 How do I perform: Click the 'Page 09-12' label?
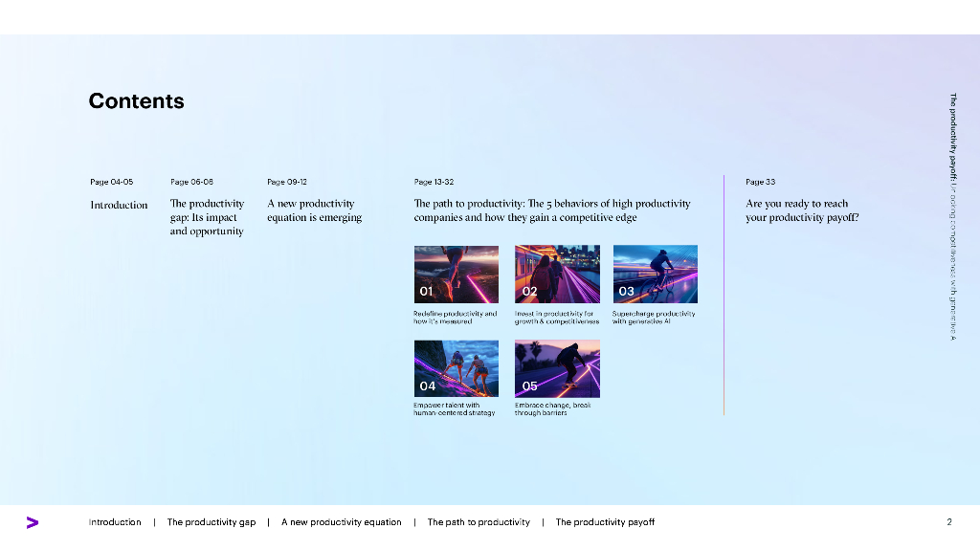coord(287,182)
